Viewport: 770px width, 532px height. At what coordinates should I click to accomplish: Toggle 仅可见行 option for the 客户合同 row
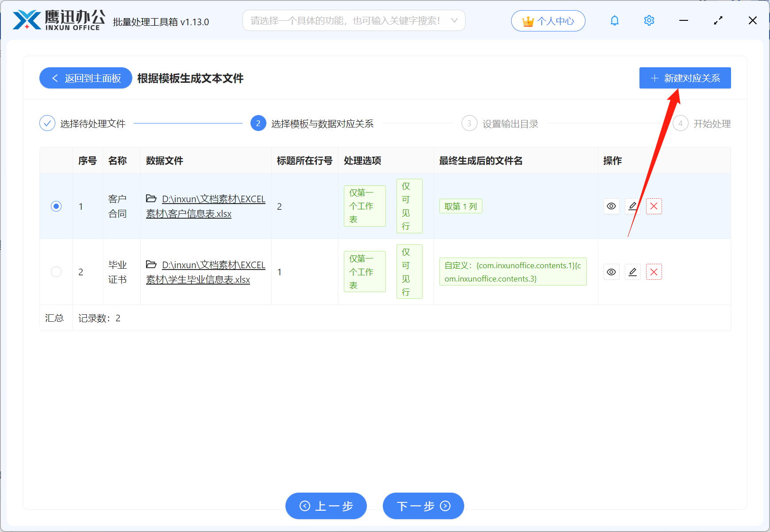[x=409, y=206]
